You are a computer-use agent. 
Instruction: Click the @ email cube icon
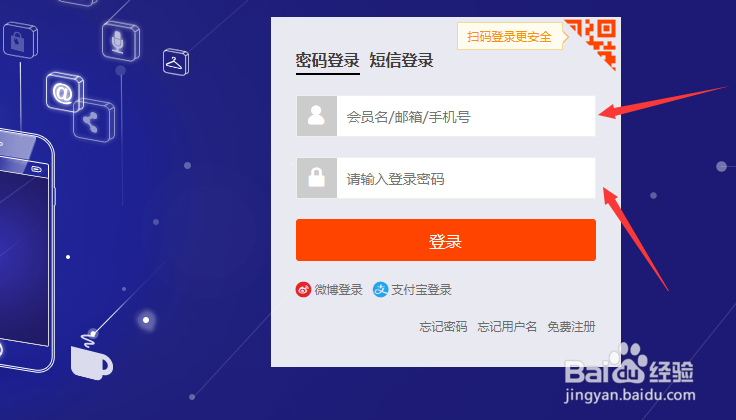coord(65,92)
